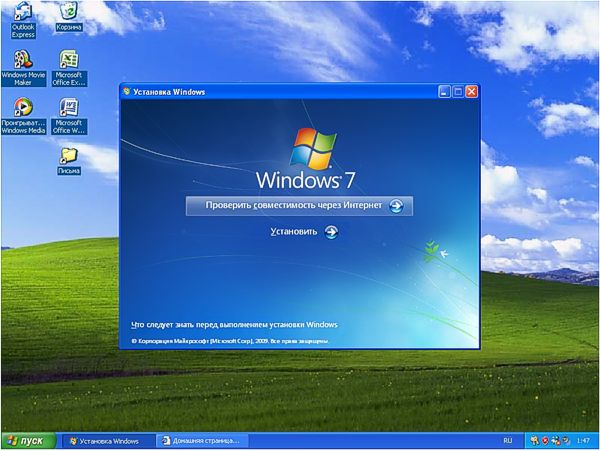Image resolution: width=600 pixels, height=451 pixels.
Task: Click the Установка Windows title bar icon
Action: 126,92
